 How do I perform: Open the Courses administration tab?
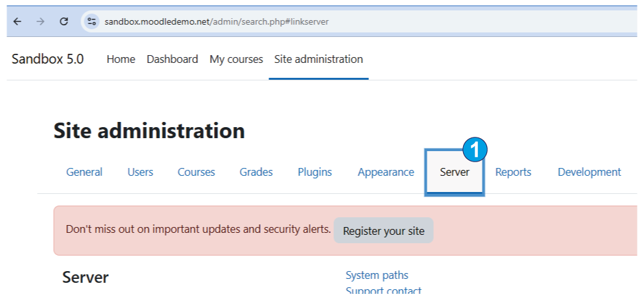(x=196, y=172)
